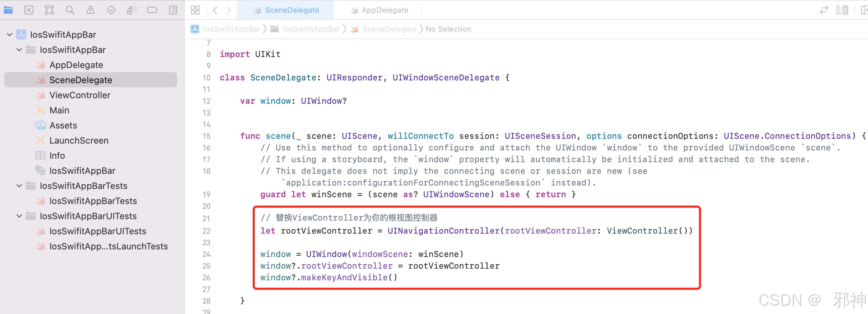Open the IosSwifitApp...tsLaunchTests file

click(x=91, y=246)
